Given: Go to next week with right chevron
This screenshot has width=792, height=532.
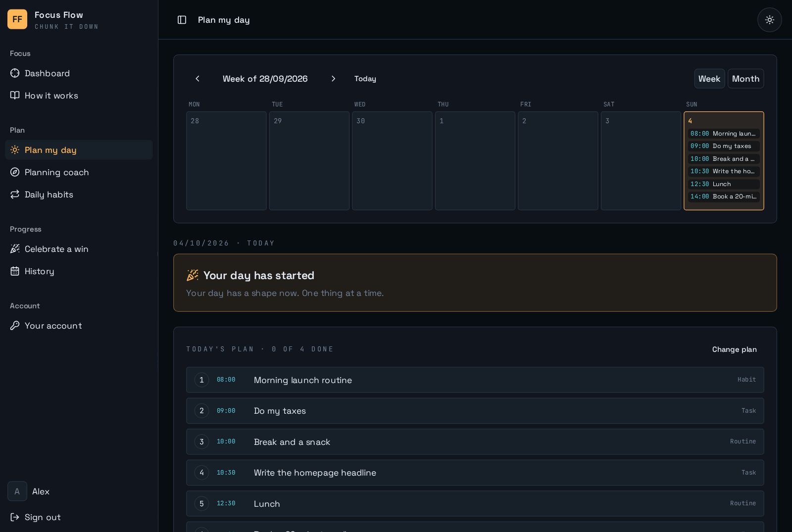Looking at the screenshot, I should point(333,79).
